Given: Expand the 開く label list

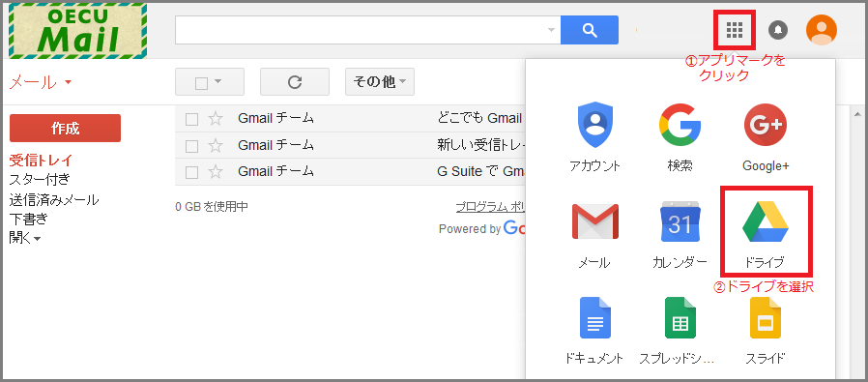Looking at the screenshot, I should (x=25, y=239).
